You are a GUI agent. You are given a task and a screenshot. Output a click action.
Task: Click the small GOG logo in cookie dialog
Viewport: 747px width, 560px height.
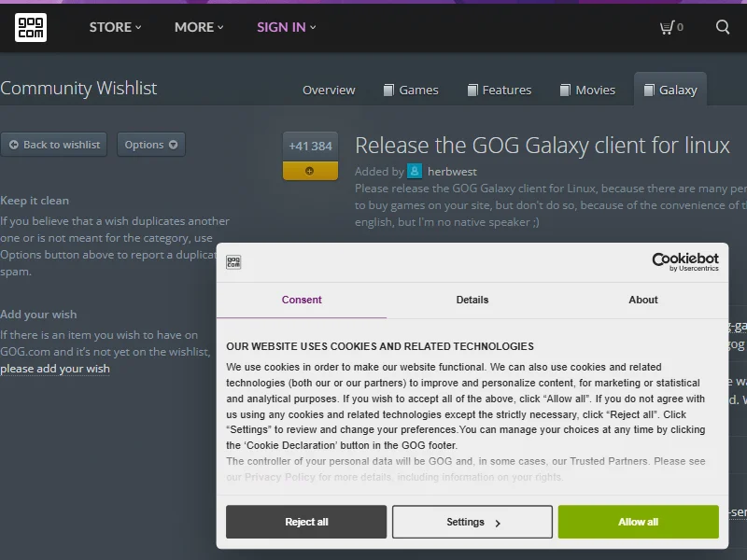click(233, 262)
